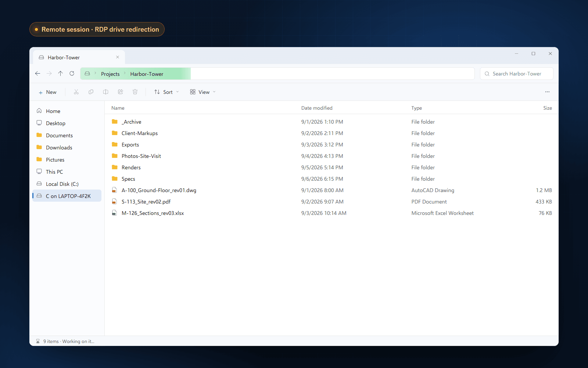Open Documents in the sidebar
The image size is (588, 368).
click(67, 135)
